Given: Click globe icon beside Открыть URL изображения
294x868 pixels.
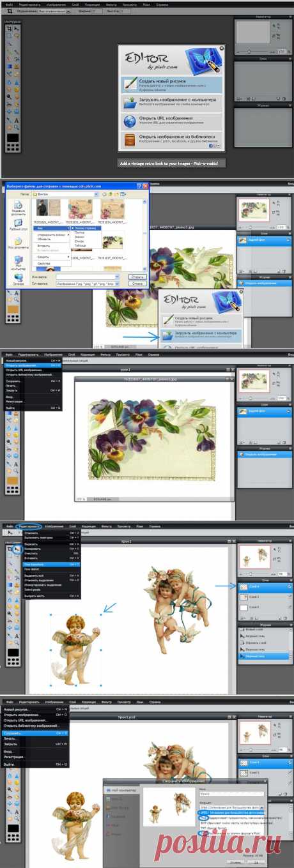Looking at the screenshot, I should click(129, 121).
